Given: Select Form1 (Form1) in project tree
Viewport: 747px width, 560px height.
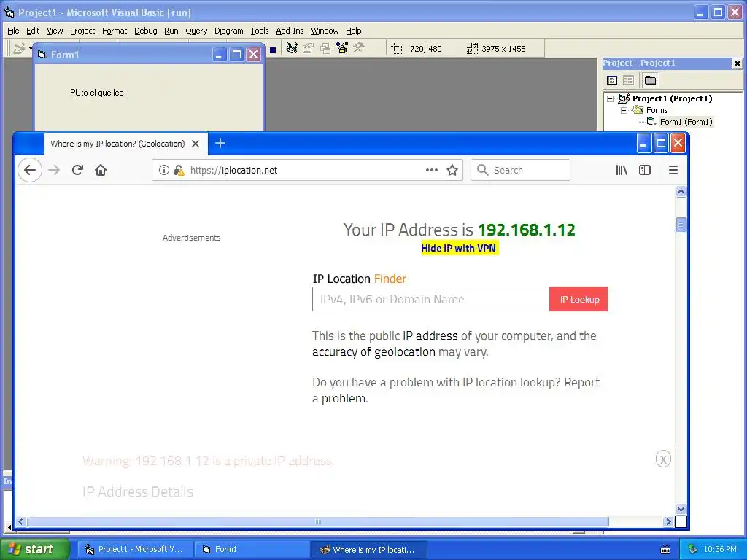Looking at the screenshot, I should point(686,122).
